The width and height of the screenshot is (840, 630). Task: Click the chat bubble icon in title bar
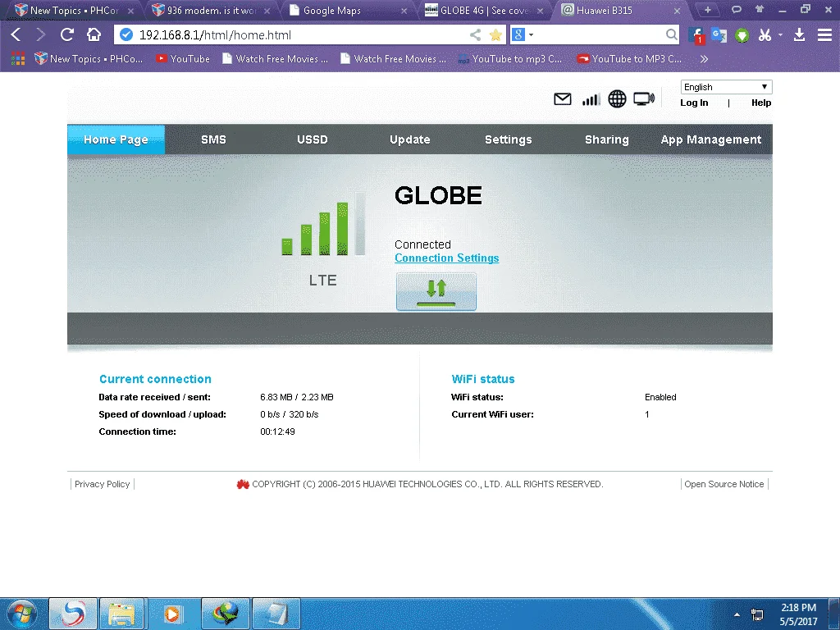pyautogui.click(x=737, y=10)
